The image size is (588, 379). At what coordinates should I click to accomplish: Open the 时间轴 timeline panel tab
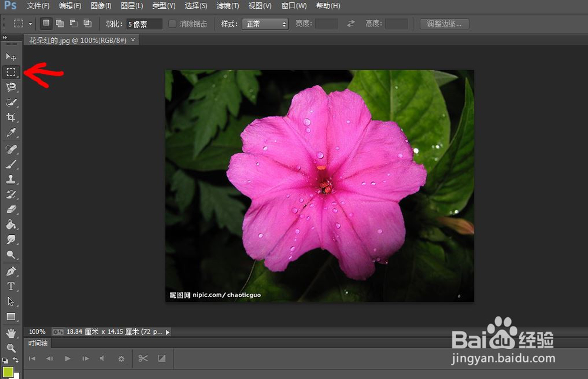38,343
